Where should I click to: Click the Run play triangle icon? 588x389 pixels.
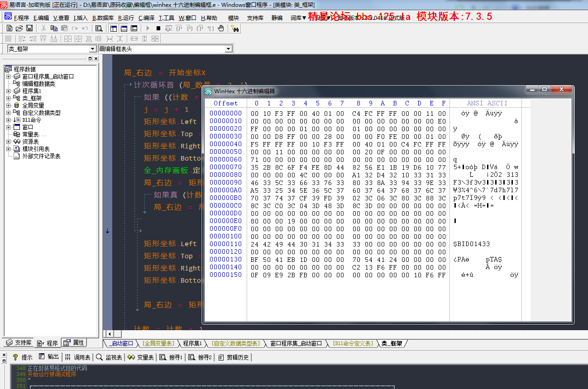tap(148, 28)
